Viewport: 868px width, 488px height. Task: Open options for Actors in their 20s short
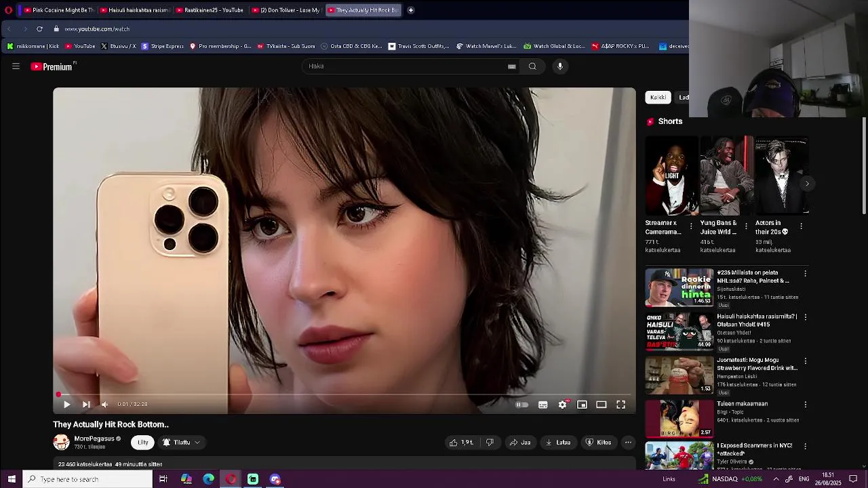[801, 226]
